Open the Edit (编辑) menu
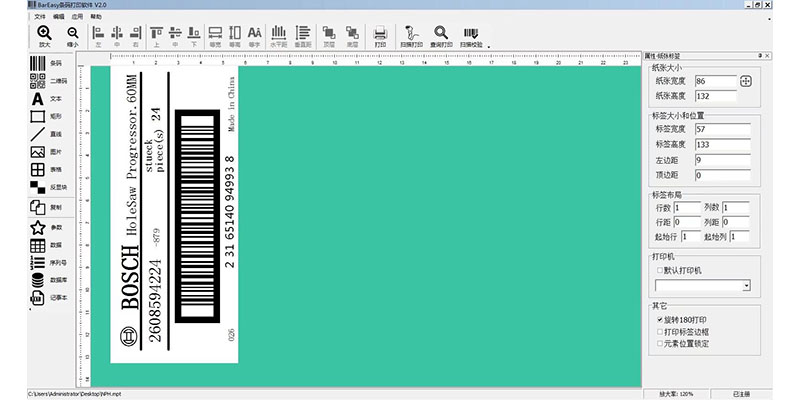 click(x=59, y=17)
